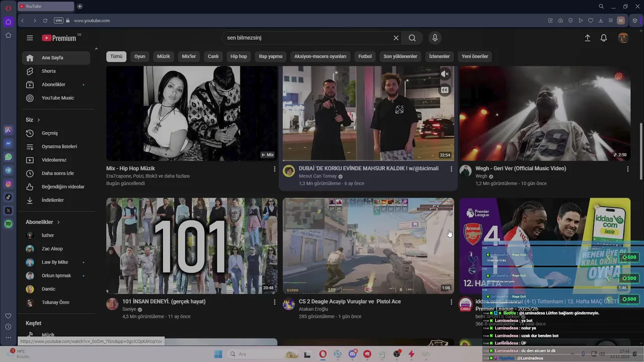Open YouTube notifications bell
This screenshot has height=362, width=644.
click(604, 38)
